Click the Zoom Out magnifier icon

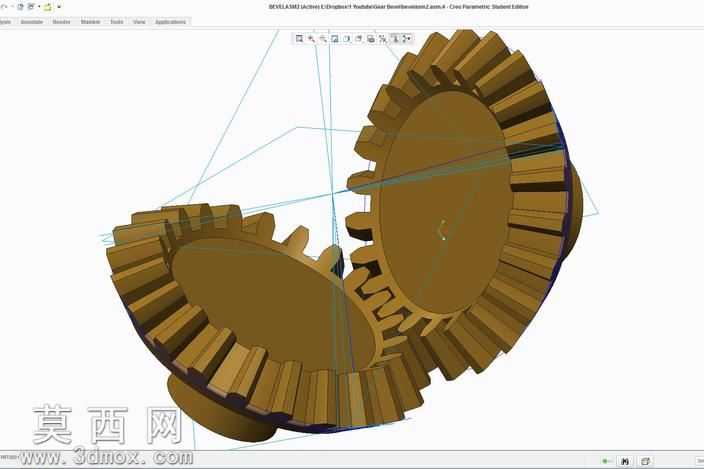[x=323, y=39]
